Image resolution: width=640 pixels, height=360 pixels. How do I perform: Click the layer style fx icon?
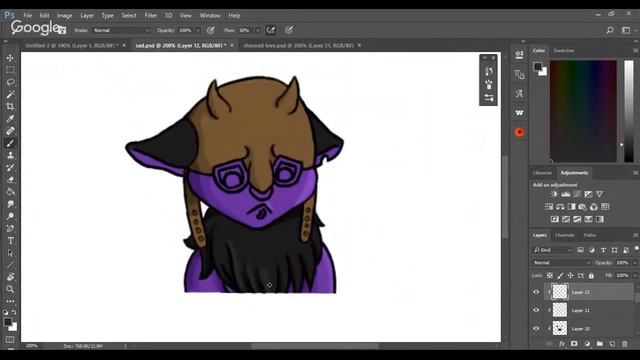coord(562,344)
